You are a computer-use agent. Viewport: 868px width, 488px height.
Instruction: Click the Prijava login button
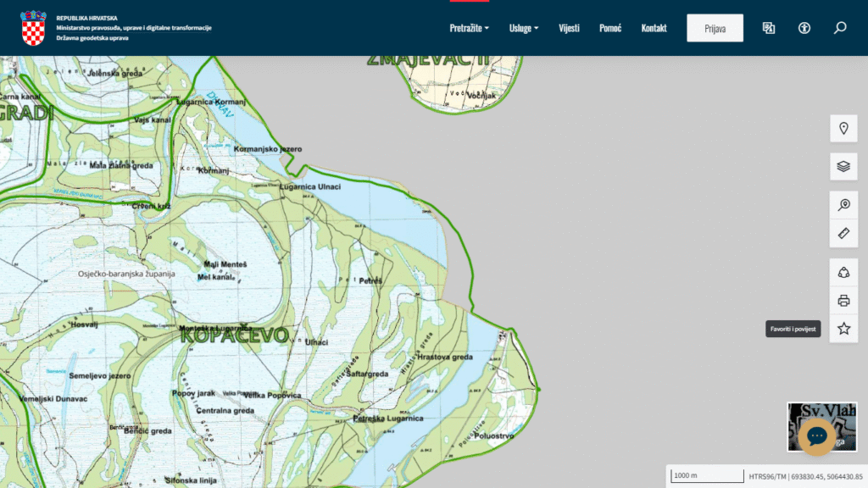point(715,28)
